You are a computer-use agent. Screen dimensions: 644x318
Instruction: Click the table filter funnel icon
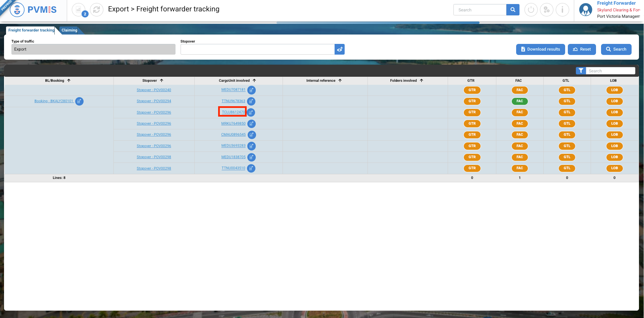point(581,71)
